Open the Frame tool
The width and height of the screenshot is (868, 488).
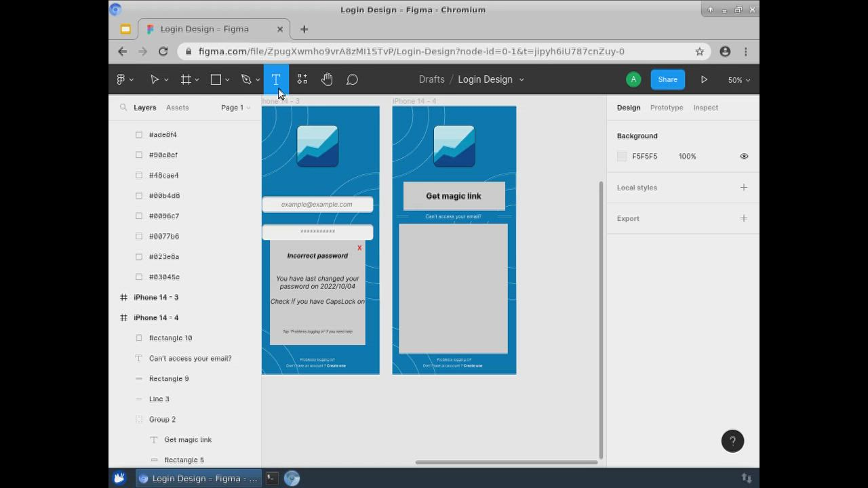[x=186, y=79]
